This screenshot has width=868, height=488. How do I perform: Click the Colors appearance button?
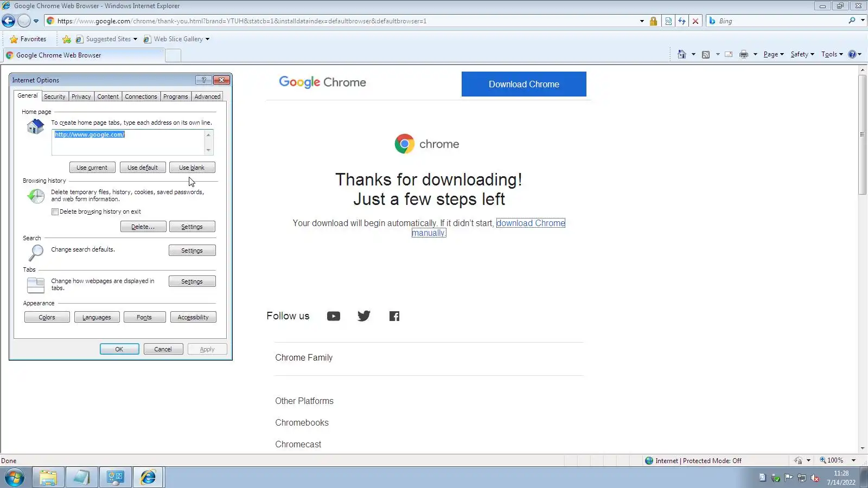click(47, 317)
